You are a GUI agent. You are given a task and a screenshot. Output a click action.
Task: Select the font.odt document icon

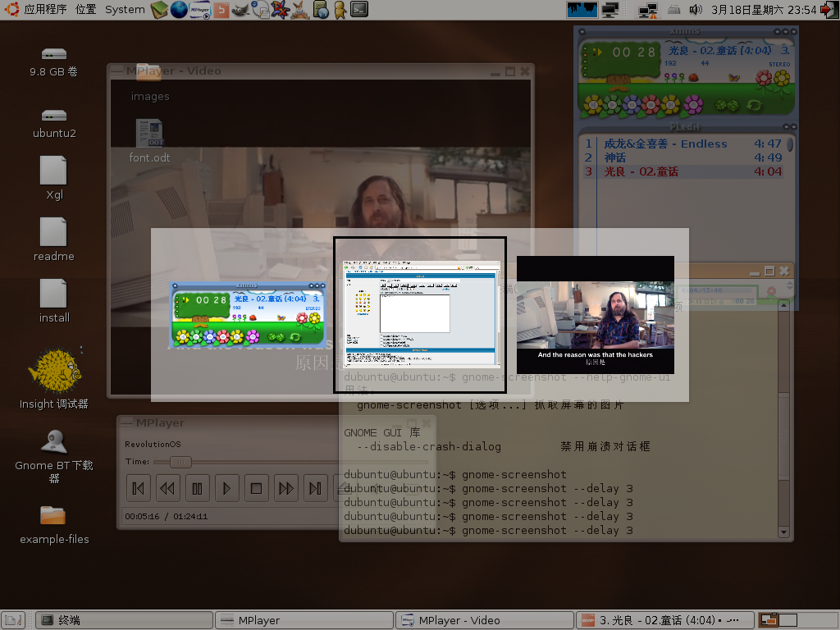pyautogui.click(x=149, y=141)
